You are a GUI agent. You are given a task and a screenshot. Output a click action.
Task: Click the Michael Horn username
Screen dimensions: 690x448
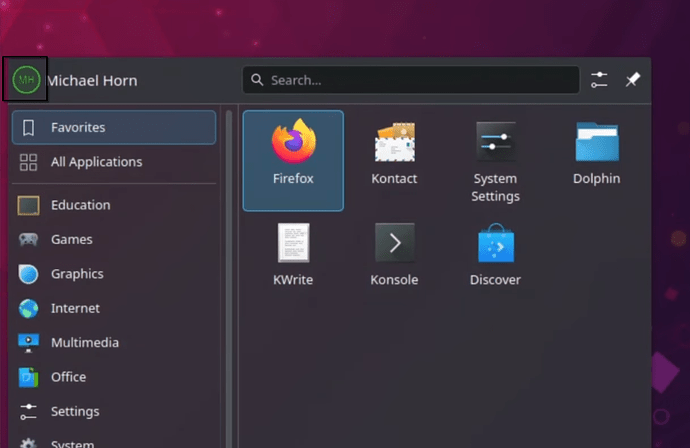[92, 81]
